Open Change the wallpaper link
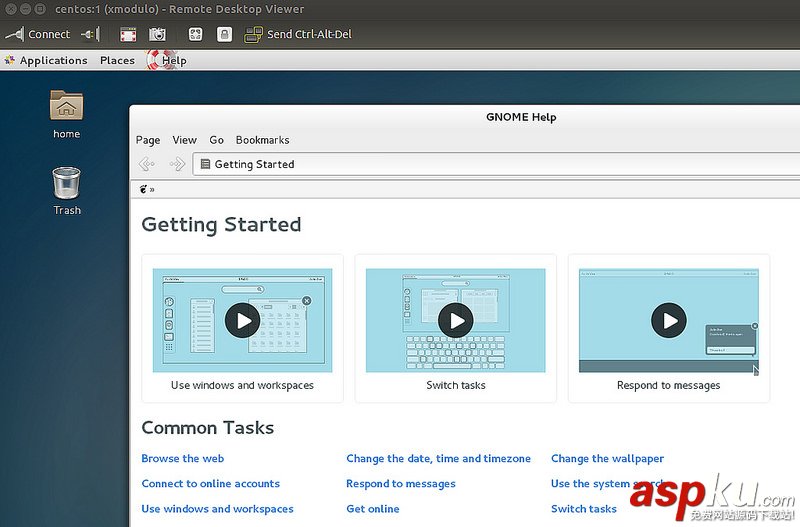The width and height of the screenshot is (800, 527). pos(607,458)
